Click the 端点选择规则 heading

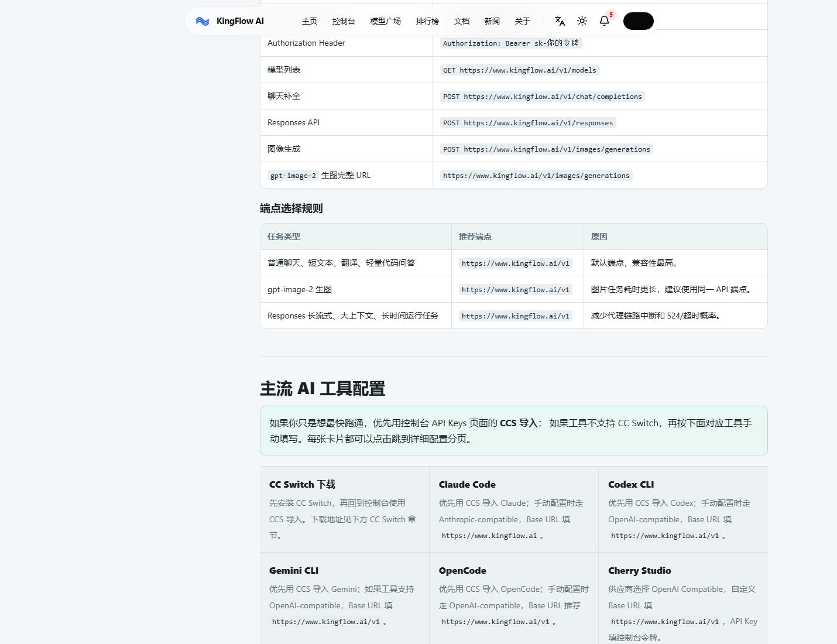point(291,208)
